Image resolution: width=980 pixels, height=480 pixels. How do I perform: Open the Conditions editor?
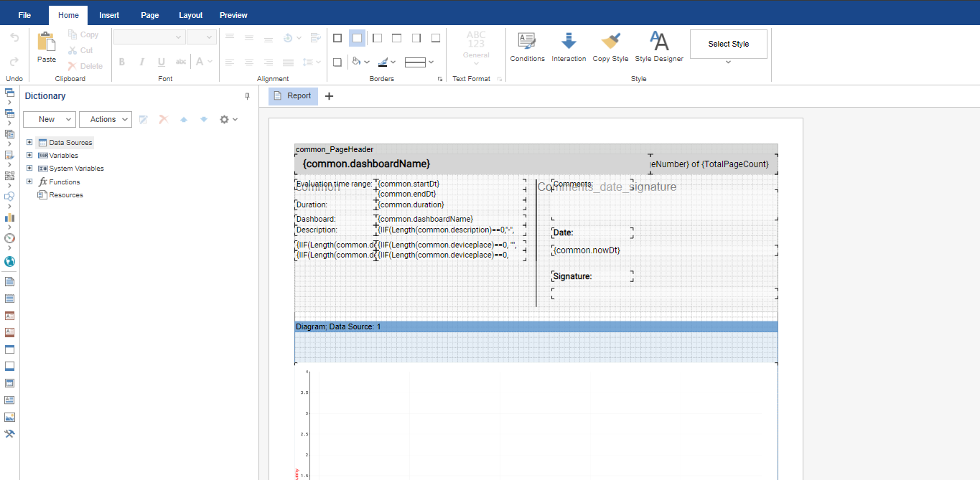coord(527,47)
